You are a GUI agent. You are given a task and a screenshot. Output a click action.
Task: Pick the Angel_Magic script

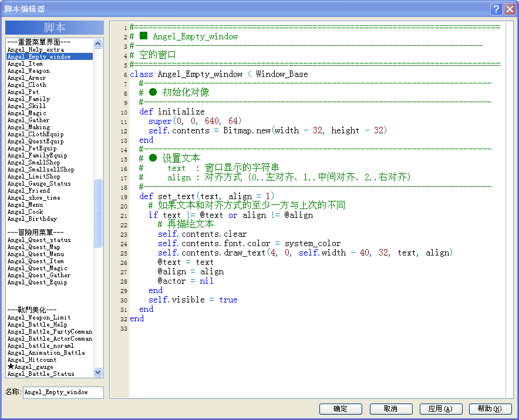click(x=27, y=113)
